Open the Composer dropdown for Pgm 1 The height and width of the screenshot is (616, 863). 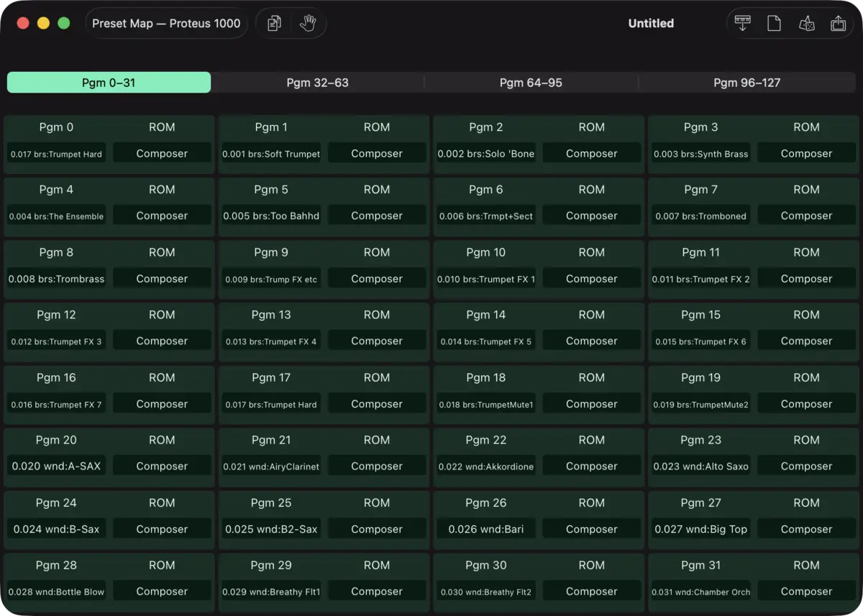[x=377, y=154]
